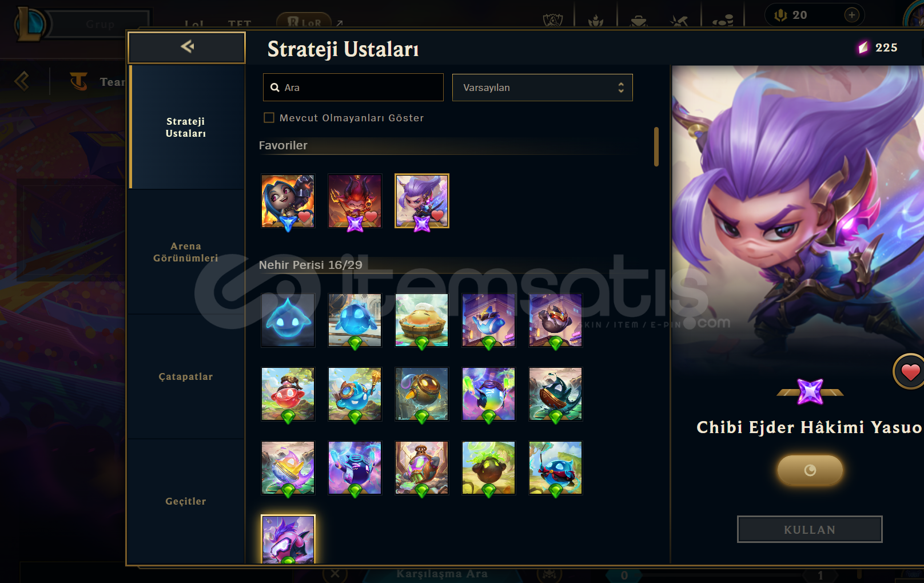Click the KULLAN button
This screenshot has width=924, height=583.
[x=810, y=529]
